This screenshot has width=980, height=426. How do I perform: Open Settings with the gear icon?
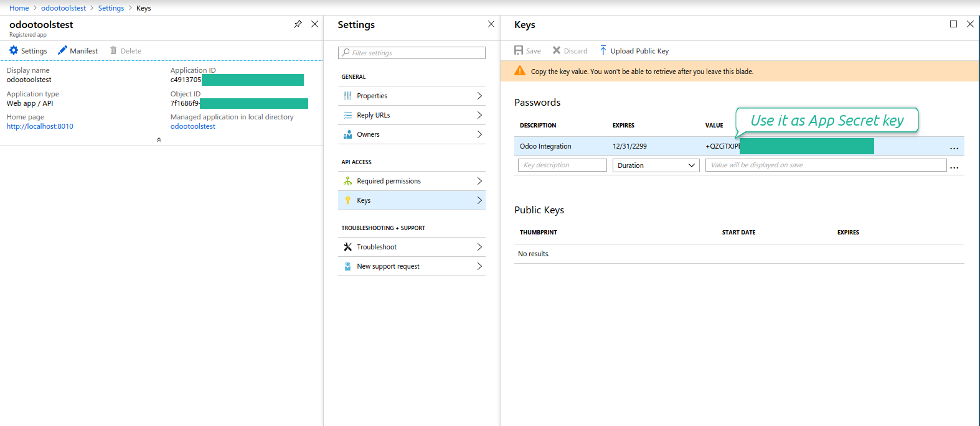pos(14,50)
